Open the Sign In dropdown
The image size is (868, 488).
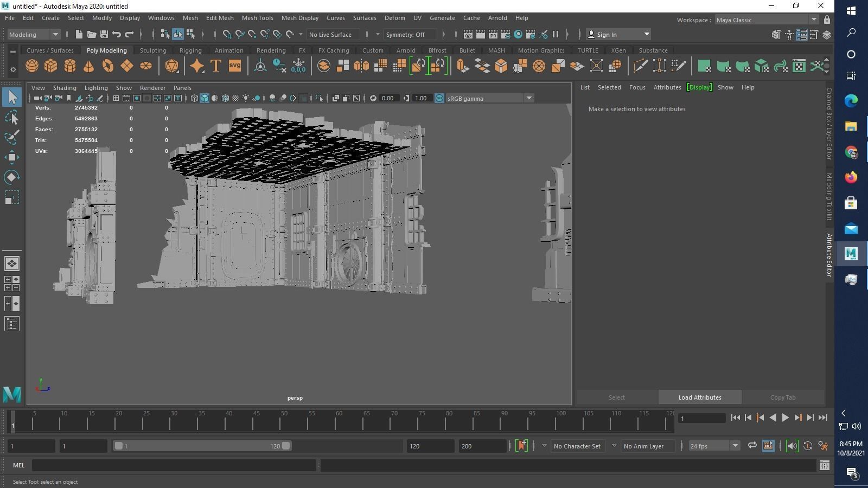(618, 34)
